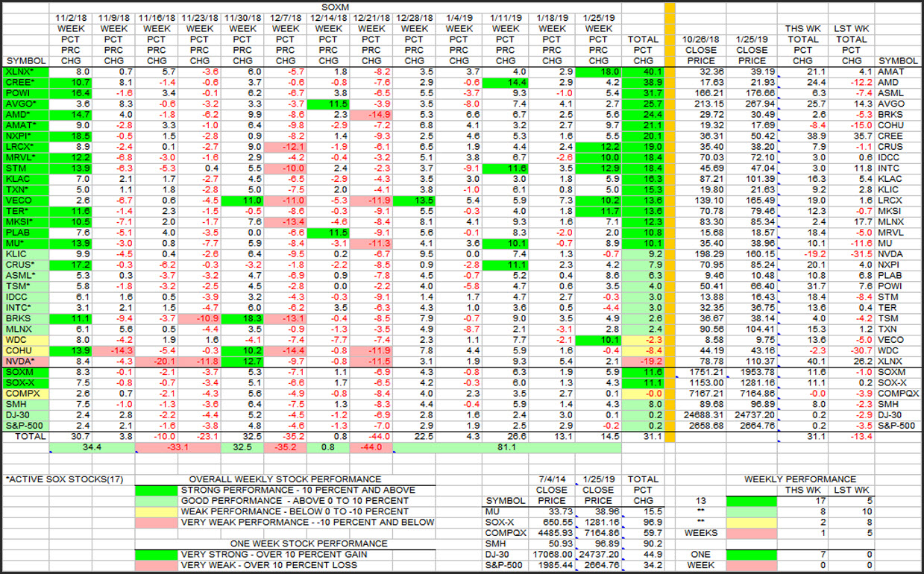Click the 11/9/18 week column header
Image resolution: width=924 pixels, height=574 pixels.
114,17
